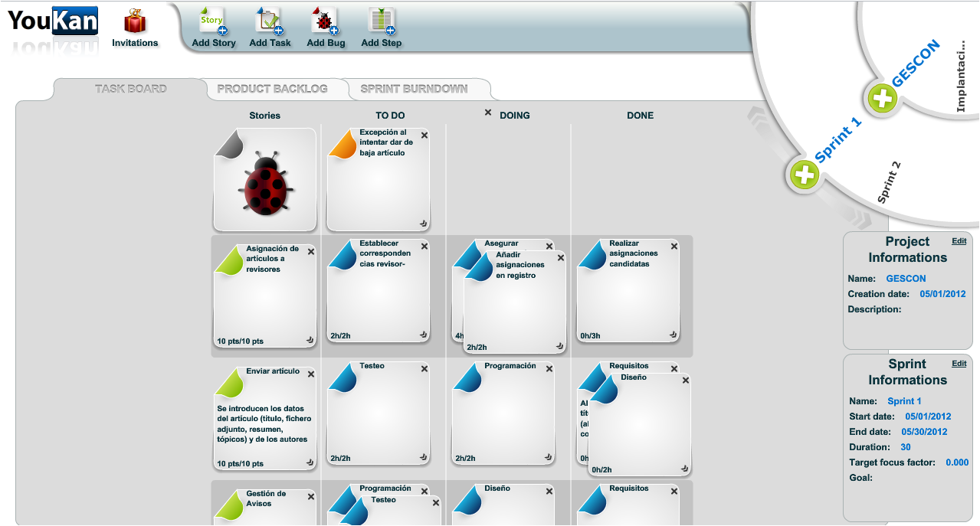Click the '10 pts/10 pts' on 'Enviar artículo'

(x=240, y=464)
